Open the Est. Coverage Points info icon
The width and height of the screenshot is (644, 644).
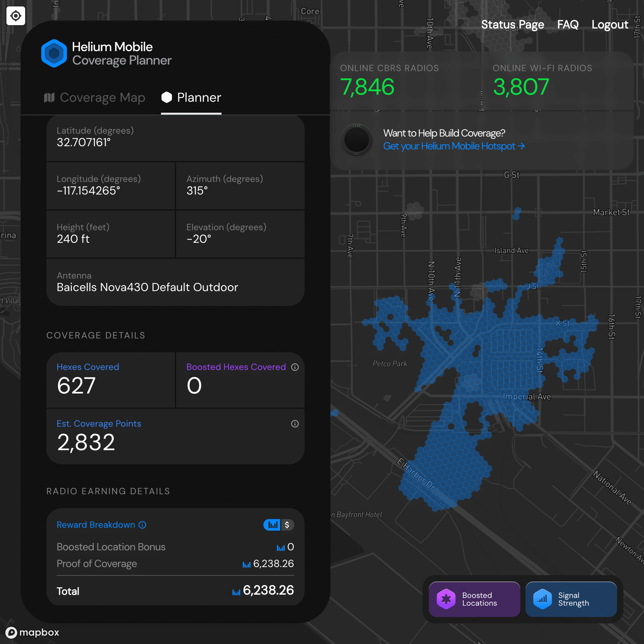coord(295,424)
